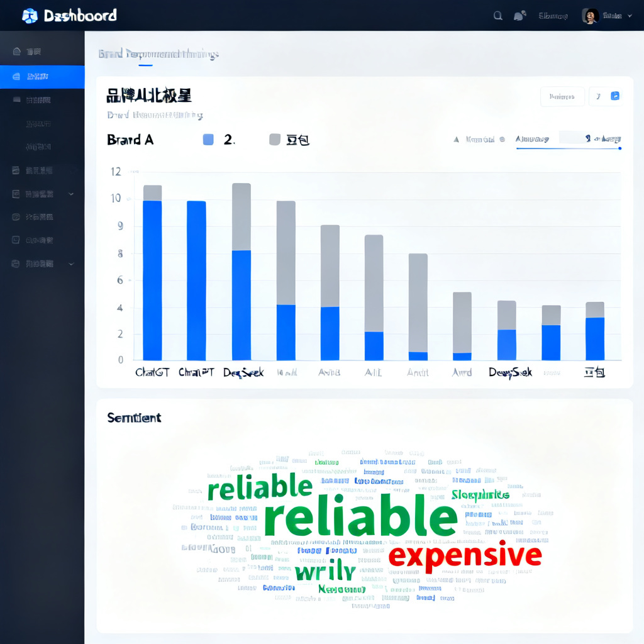This screenshot has height=644, width=644.
Task: Open notifications via the bell icon
Action: coord(519,16)
